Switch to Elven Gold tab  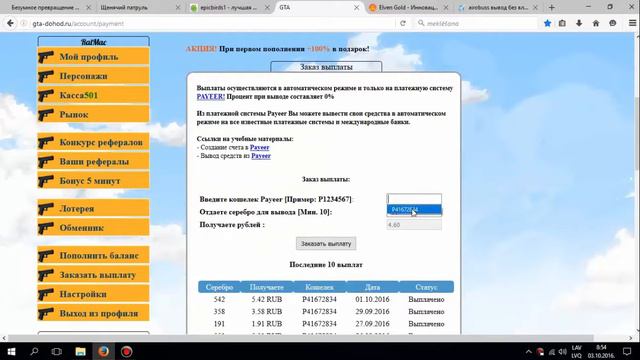click(408, 7)
